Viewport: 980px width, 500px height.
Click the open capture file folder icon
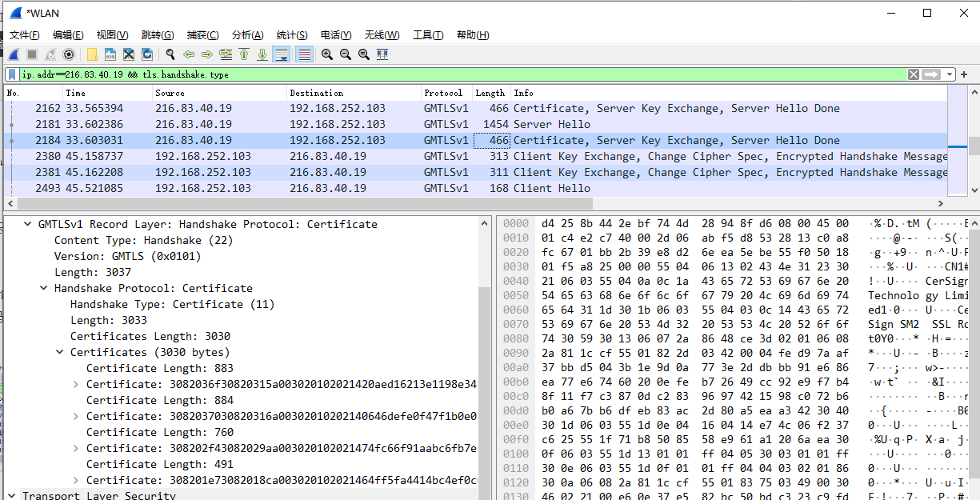(92, 54)
